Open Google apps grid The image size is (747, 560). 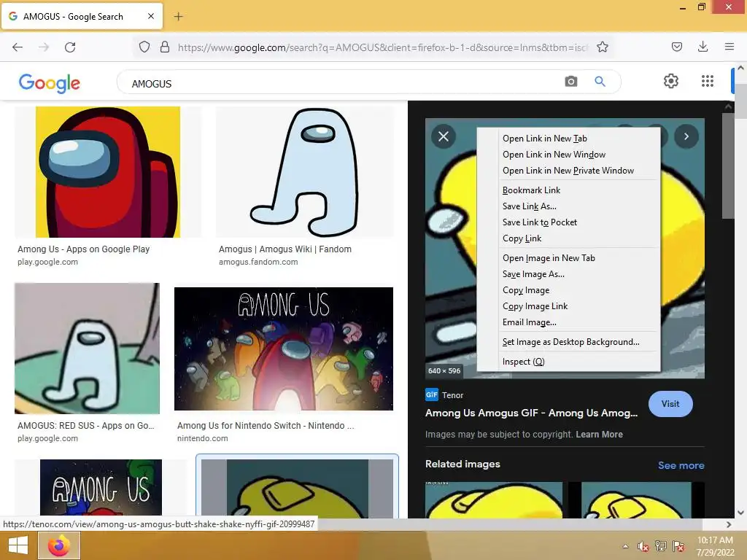point(708,81)
